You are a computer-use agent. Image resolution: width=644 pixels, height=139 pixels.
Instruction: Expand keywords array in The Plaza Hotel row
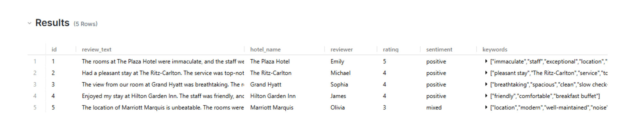point(486,61)
